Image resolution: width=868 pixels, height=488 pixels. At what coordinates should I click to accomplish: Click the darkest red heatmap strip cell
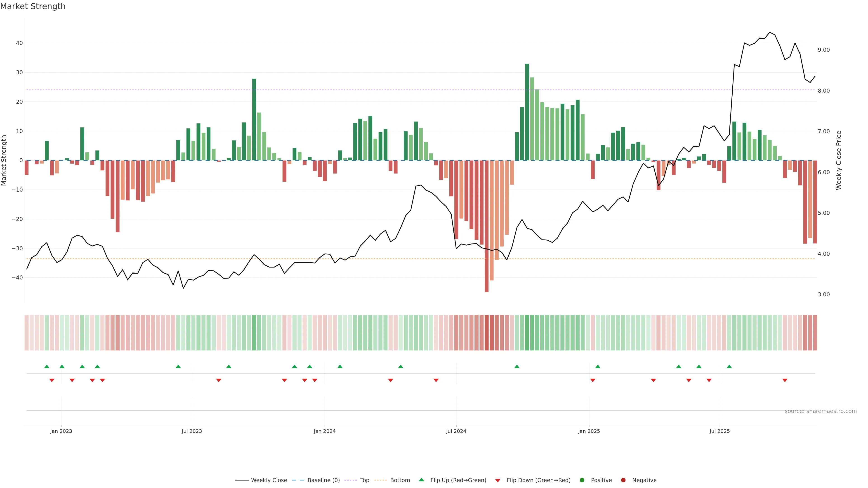(487, 333)
